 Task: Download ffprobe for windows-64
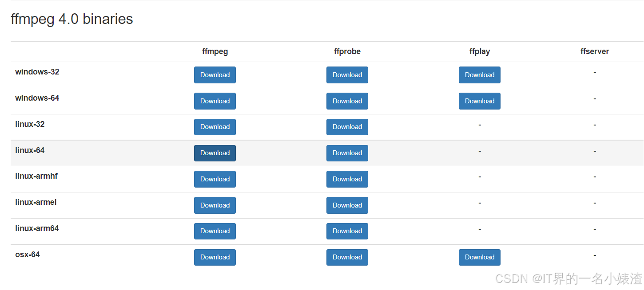[x=347, y=101]
